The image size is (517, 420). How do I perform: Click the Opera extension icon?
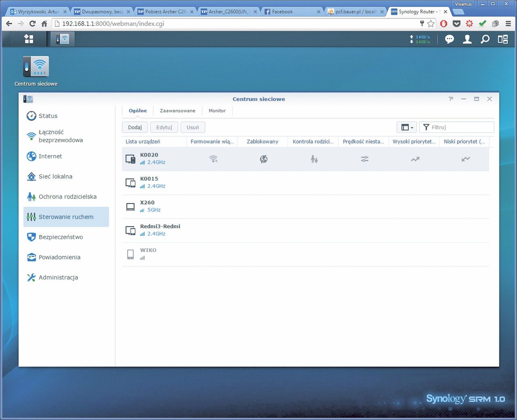444,24
